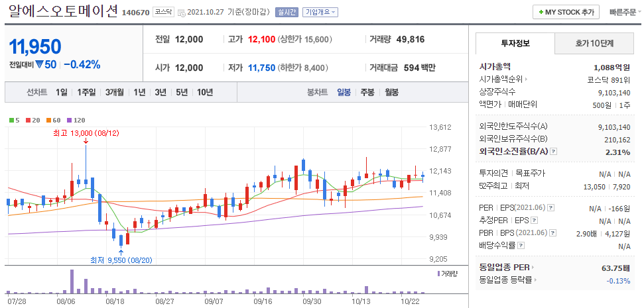Select the 1주일 line chart period

coord(86,92)
